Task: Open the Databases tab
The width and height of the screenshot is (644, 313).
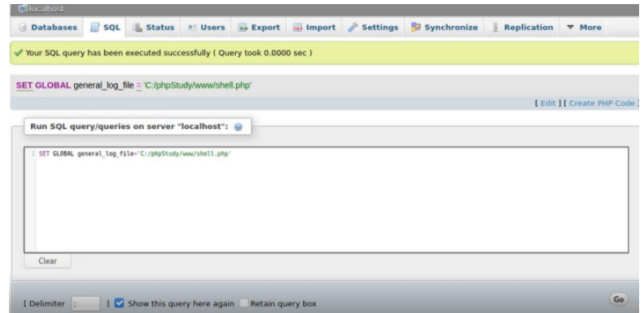Action: pos(49,27)
